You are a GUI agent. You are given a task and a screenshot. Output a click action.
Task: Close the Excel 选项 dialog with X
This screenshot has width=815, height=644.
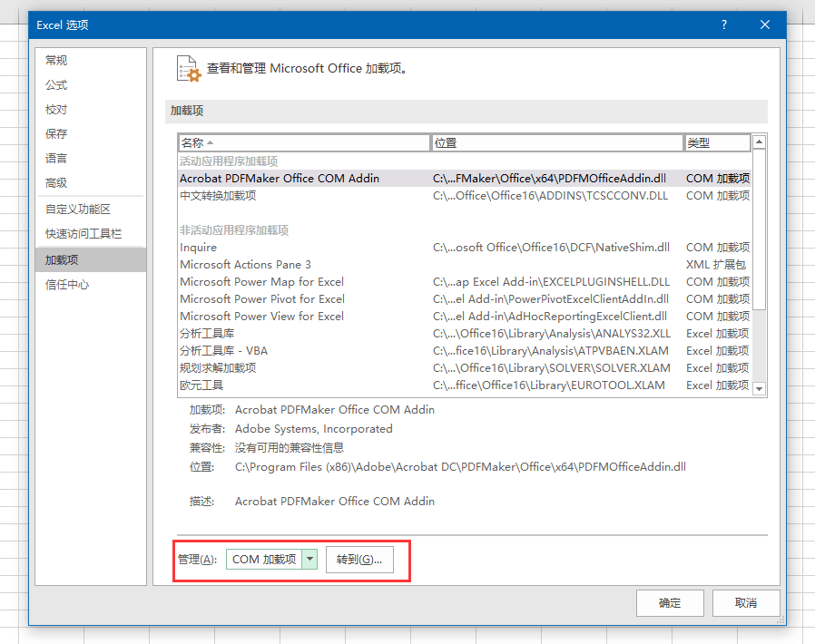click(764, 24)
